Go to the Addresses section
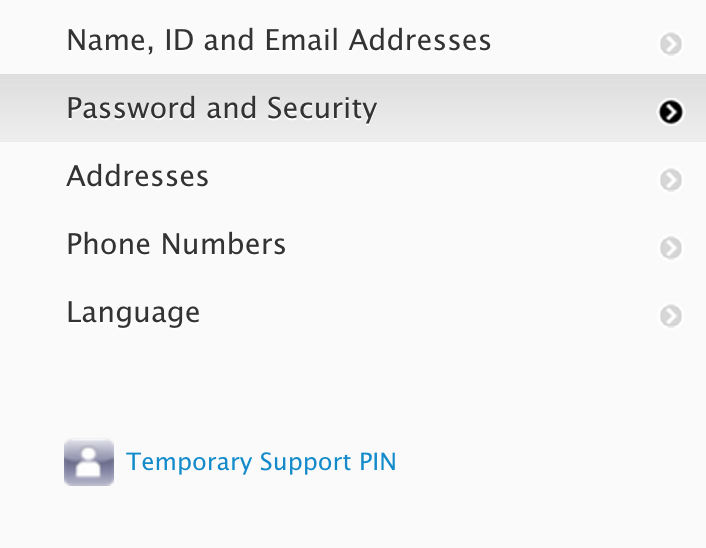Image resolution: width=706 pixels, height=548 pixels. (x=137, y=177)
